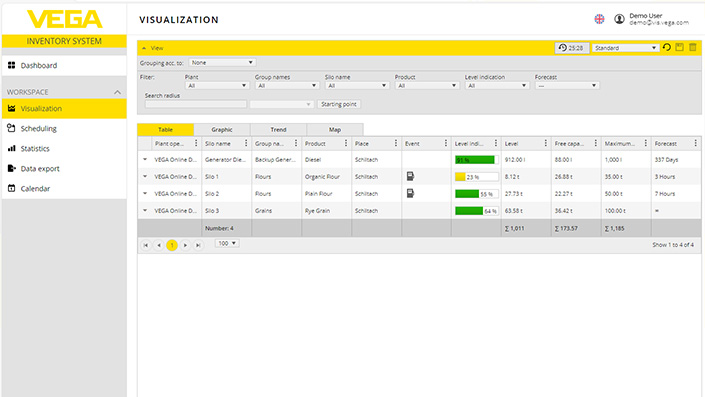This screenshot has width=705, height=397.
Task: Open the Free capacity column menu icon
Action: point(595,143)
